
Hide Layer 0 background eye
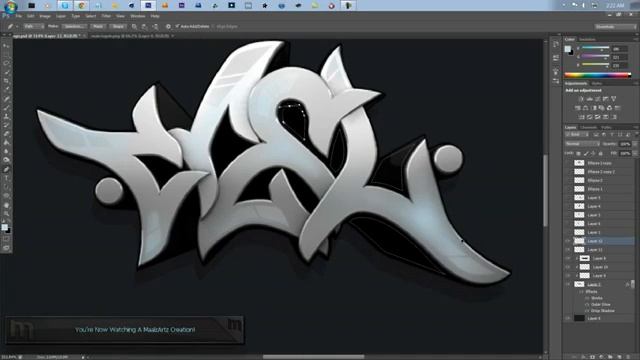(x=568, y=318)
